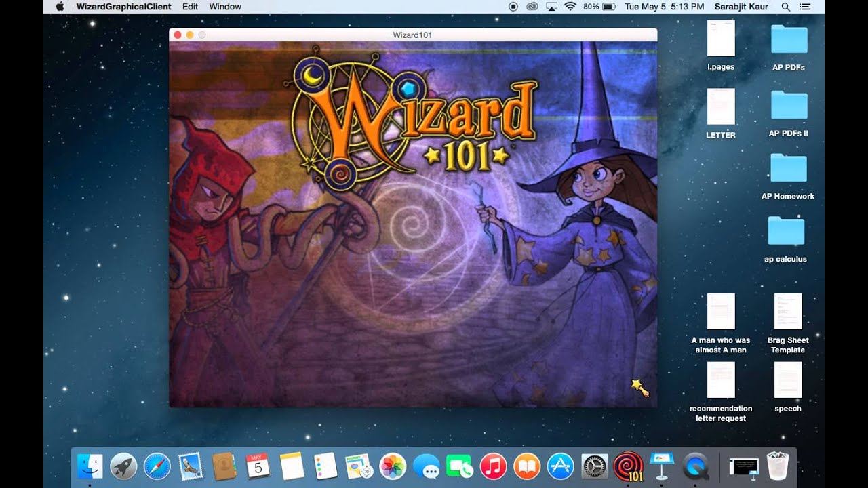
Task: Open Notification Center list icon
Action: pos(806,7)
